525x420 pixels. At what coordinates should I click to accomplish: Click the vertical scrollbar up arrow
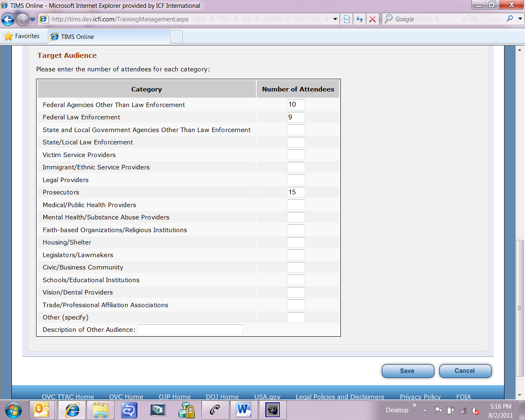(520, 50)
